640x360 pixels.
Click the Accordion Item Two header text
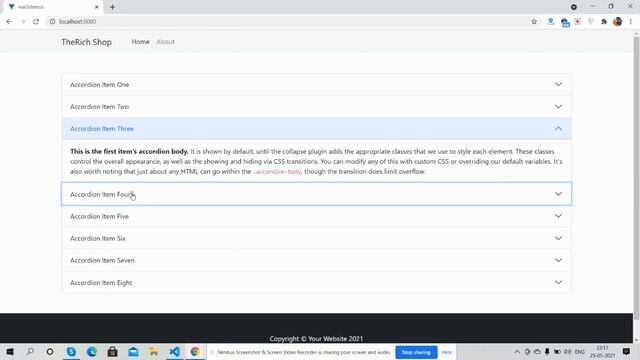coord(100,107)
